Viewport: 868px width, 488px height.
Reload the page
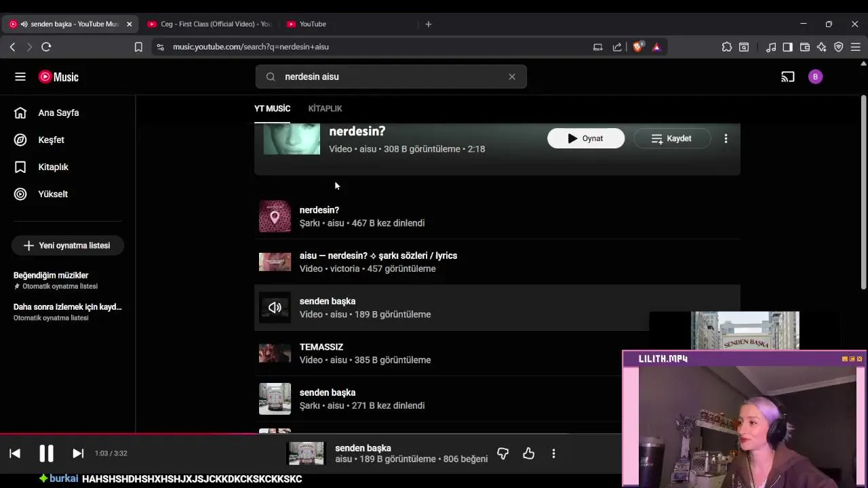[46, 47]
